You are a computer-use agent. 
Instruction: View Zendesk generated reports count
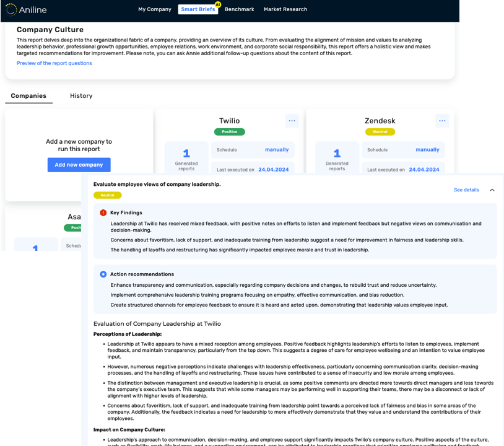tap(337, 159)
